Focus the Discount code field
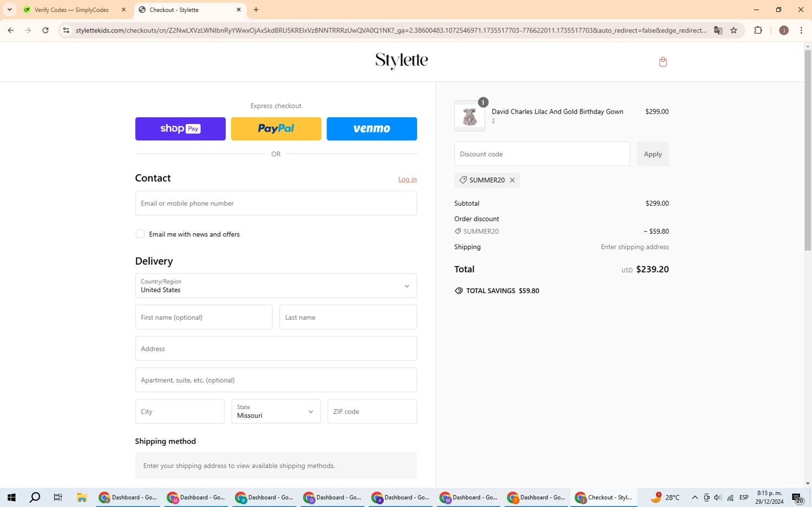 coord(542,154)
